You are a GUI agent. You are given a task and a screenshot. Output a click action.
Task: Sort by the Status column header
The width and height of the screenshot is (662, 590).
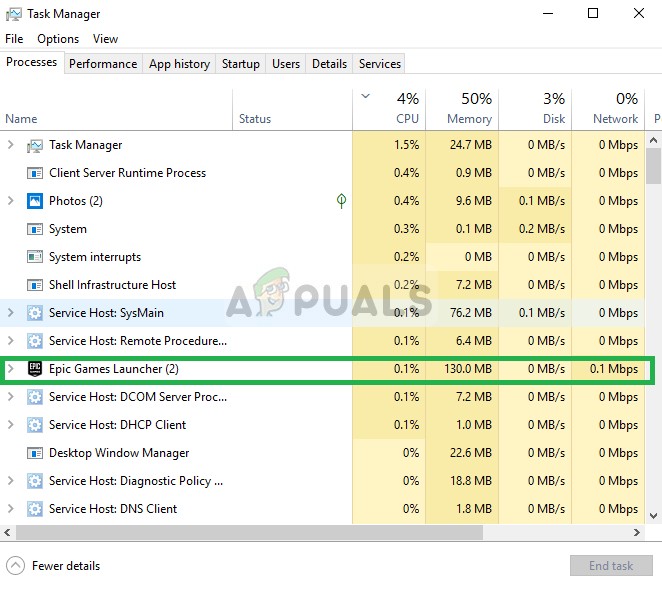(x=292, y=110)
